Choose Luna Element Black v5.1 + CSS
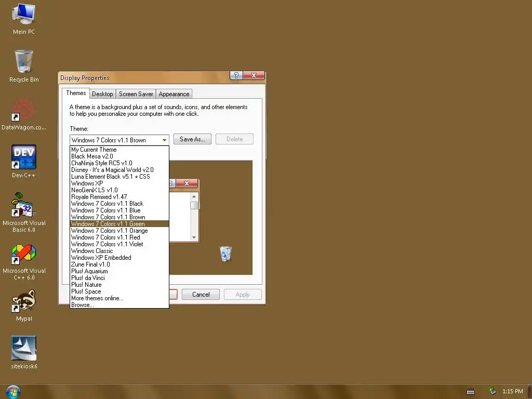The height and width of the screenshot is (399, 532). pos(119,177)
